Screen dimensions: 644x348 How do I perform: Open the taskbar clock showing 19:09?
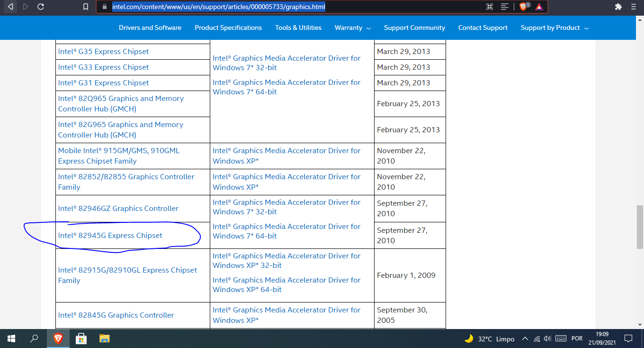coord(602,339)
